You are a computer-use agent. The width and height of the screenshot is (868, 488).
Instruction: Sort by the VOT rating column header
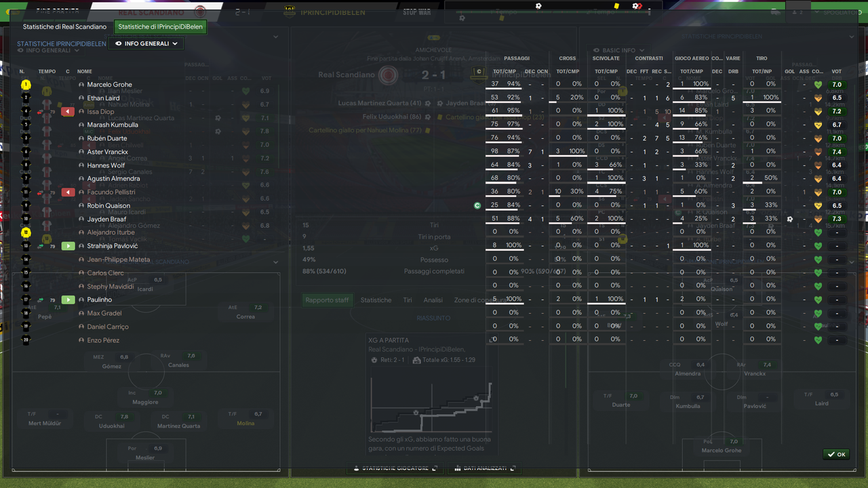click(837, 71)
